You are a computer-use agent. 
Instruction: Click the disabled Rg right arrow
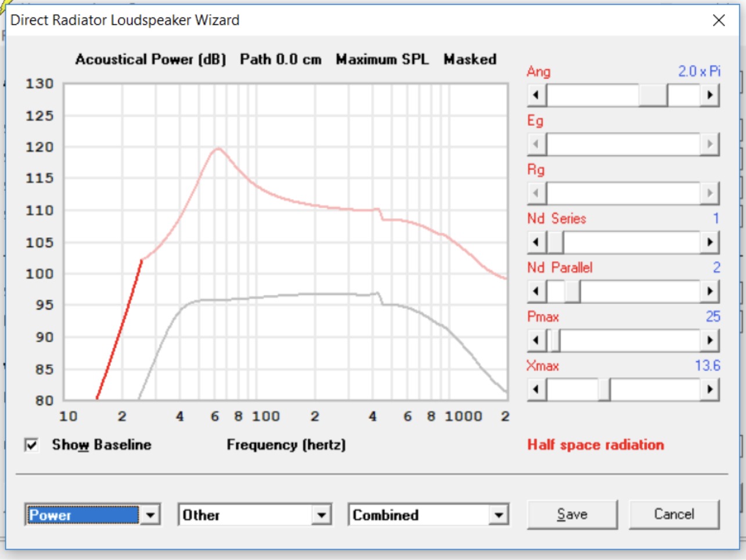(709, 193)
